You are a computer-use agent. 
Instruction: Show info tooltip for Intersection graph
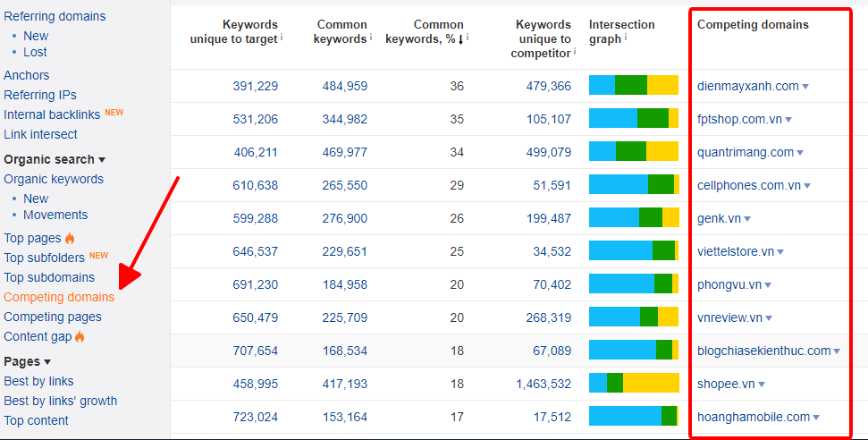coord(627,38)
